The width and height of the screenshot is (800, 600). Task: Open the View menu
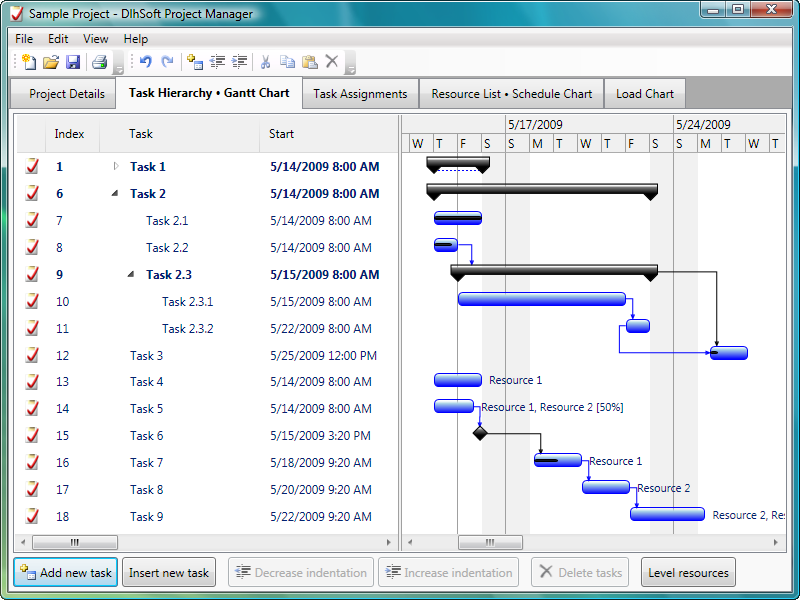(96, 39)
